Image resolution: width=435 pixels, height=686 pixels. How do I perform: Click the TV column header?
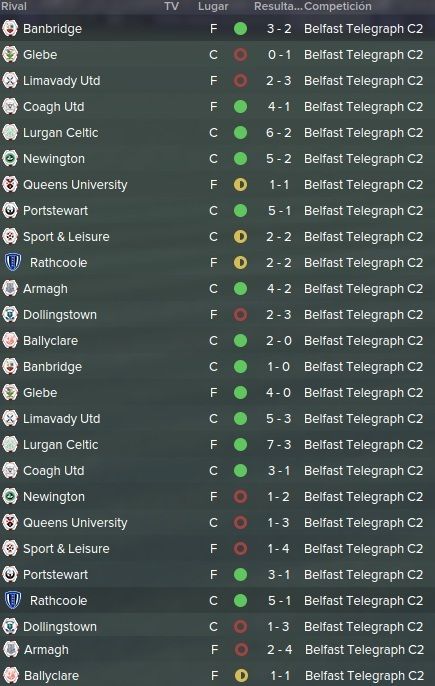[x=172, y=6]
